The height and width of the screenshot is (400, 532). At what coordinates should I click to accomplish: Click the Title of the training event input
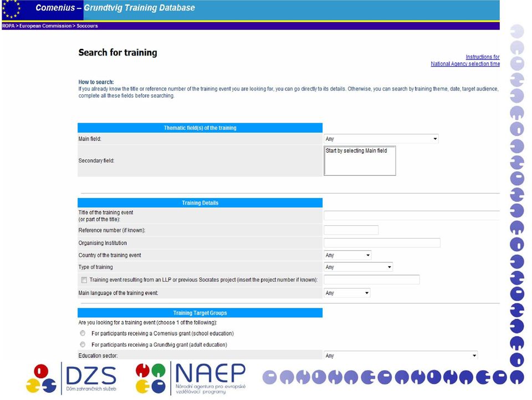pyautogui.click(x=412, y=215)
